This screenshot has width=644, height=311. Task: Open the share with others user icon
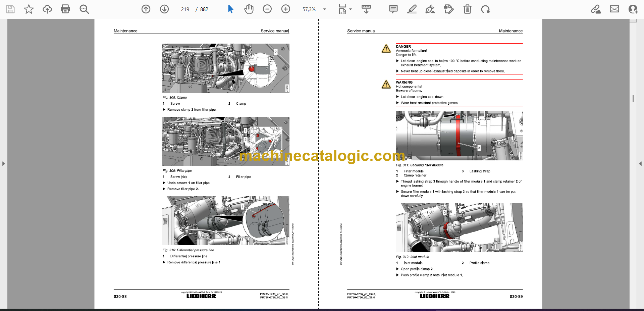633,9
